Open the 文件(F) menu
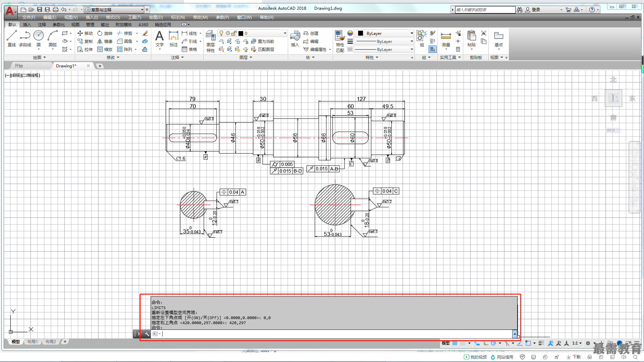 click(x=29, y=17)
